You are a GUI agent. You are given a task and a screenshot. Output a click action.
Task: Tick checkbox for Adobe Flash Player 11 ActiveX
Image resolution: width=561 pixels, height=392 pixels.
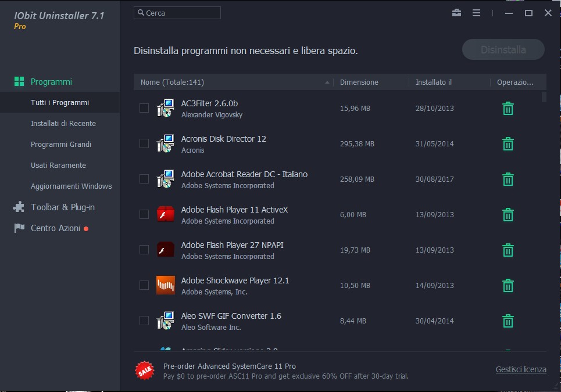pyautogui.click(x=144, y=214)
